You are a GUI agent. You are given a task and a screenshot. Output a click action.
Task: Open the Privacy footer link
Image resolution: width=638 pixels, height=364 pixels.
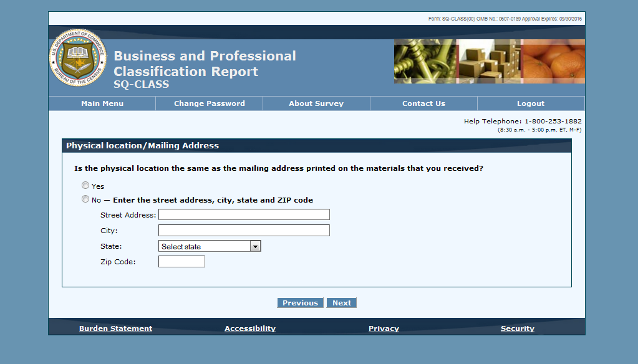tap(384, 328)
